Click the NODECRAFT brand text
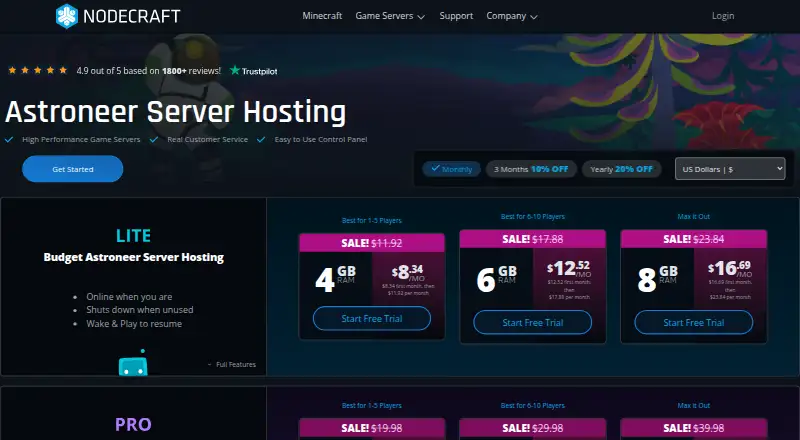Viewport: 800px width, 440px height. point(132,16)
